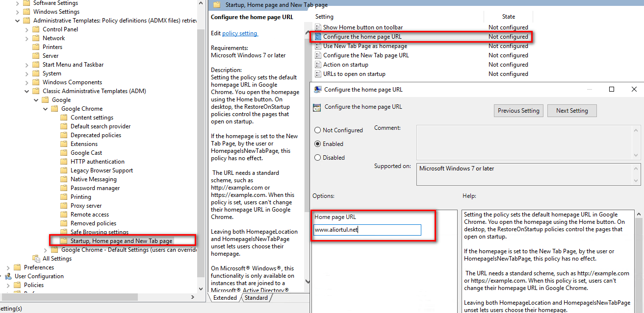Select the Not Configured radio button
Image resolution: width=644 pixels, height=313 pixels.
coord(318,130)
